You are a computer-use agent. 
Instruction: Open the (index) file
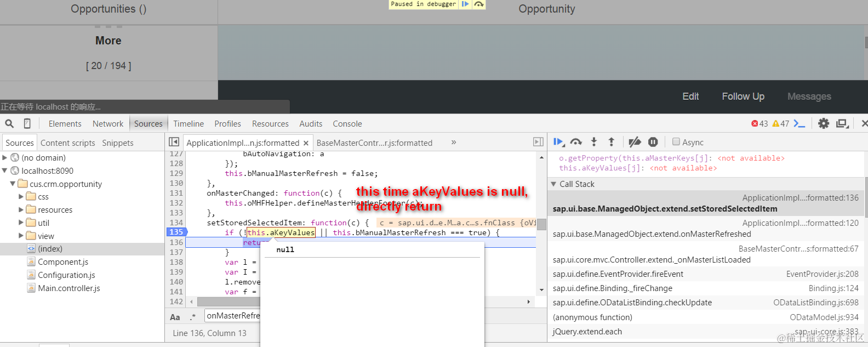pos(50,249)
